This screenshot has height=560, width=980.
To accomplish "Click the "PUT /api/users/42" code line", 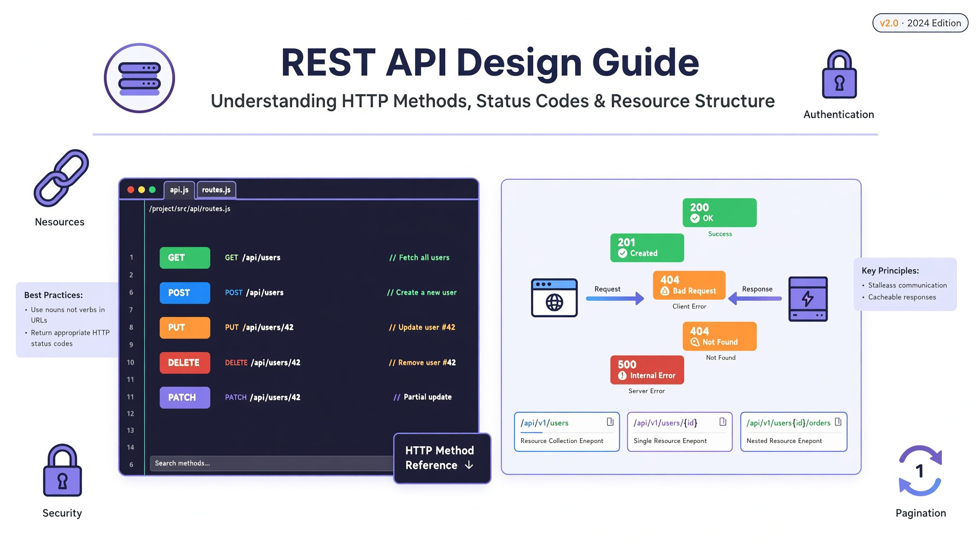I will tap(259, 328).
